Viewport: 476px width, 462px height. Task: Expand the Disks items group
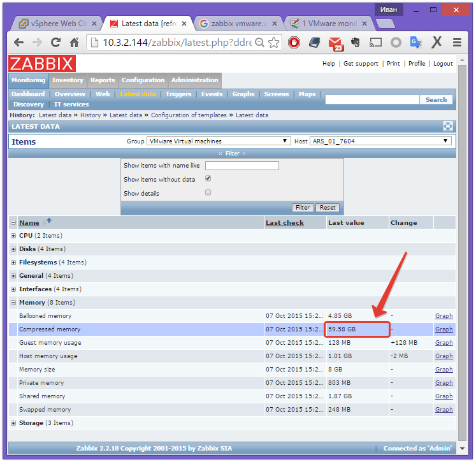[13, 249]
